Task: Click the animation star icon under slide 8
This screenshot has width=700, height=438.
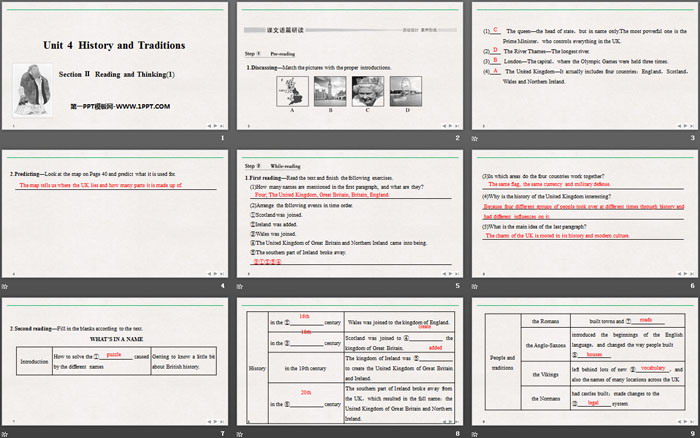Action: pyautogui.click(x=240, y=434)
